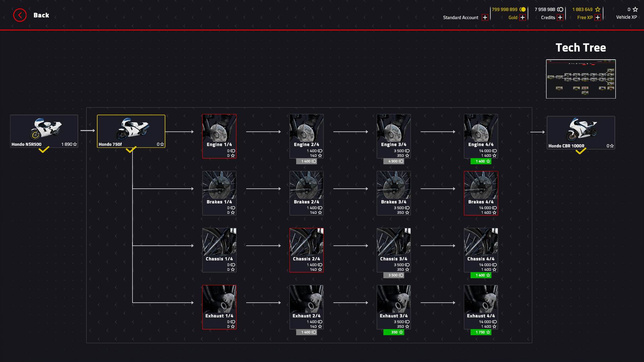Image resolution: width=644 pixels, height=362 pixels.
Task: Open the Brakes 1/4 upgrade
Action: (x=219, y=193)
